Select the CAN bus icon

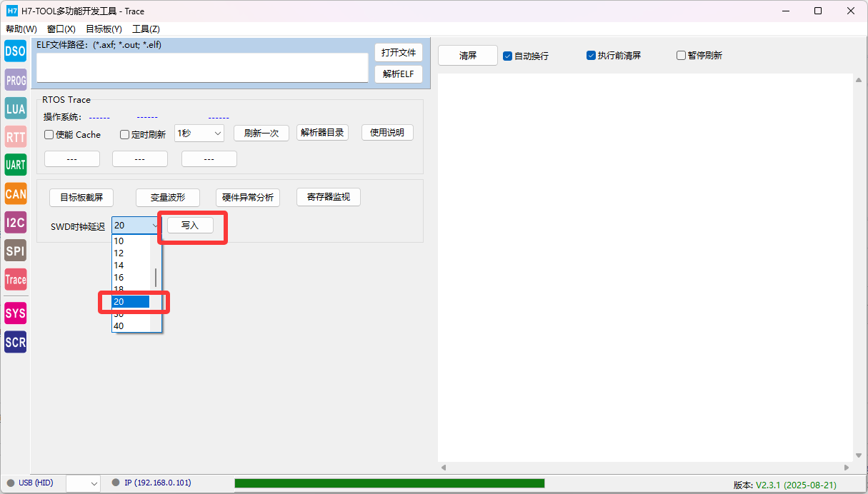pos(15,193)
